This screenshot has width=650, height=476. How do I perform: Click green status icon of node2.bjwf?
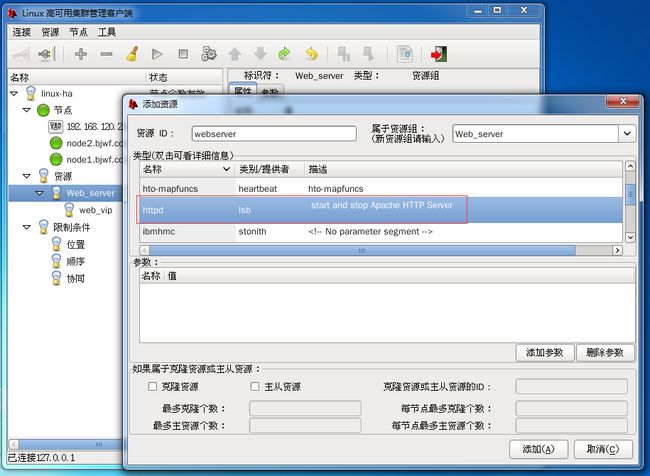point(56,143)
